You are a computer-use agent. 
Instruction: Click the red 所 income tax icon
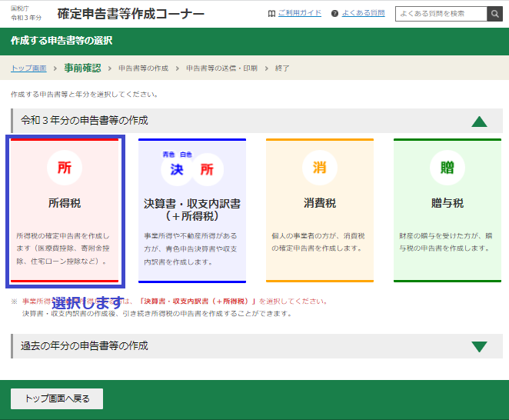[65, 168]
